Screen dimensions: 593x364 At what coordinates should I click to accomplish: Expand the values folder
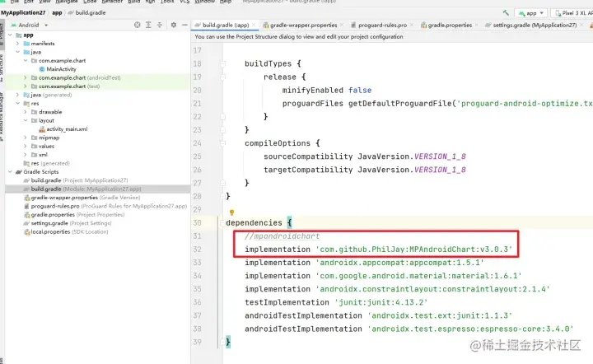[26, 147]
